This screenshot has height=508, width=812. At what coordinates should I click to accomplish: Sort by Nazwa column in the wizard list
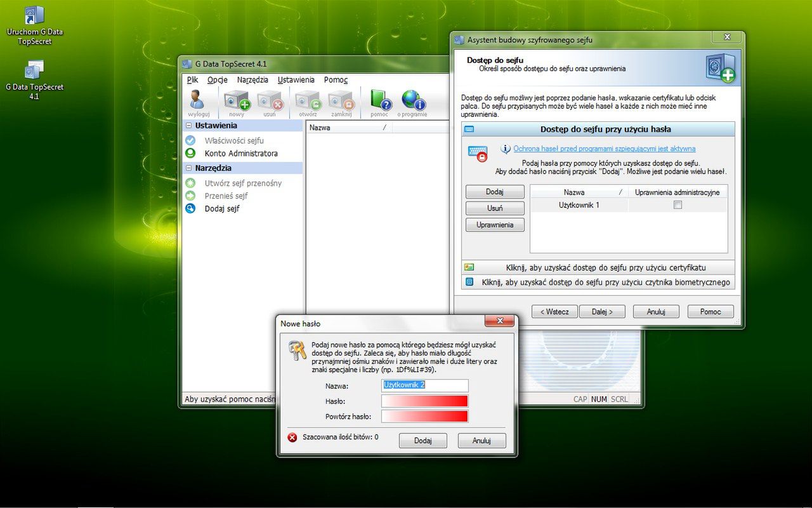pos(579,192)
